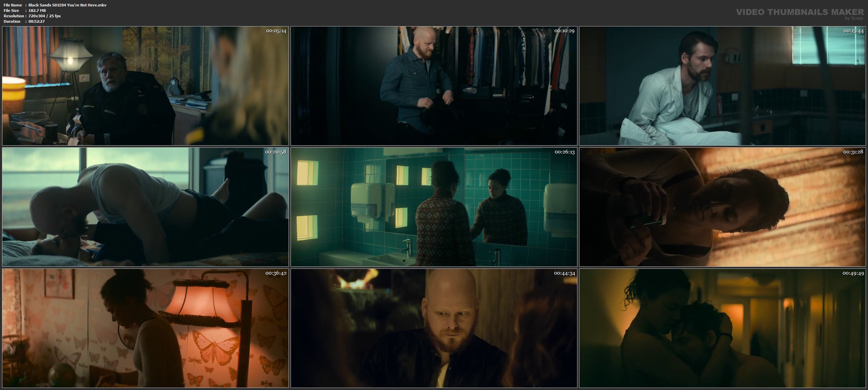
Task: Click the thumbnail at 00:10:29
Action: (434, 86)
